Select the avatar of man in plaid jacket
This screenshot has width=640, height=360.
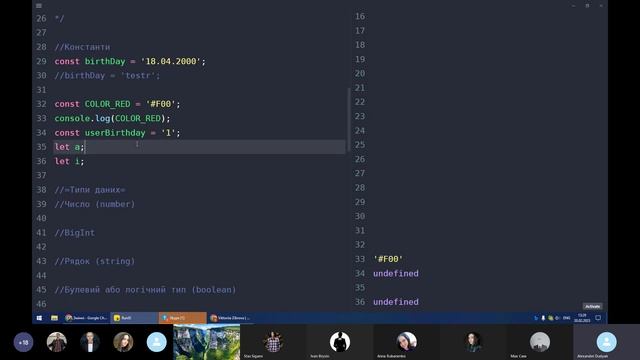pyautogui.click(x=57, y=342)
